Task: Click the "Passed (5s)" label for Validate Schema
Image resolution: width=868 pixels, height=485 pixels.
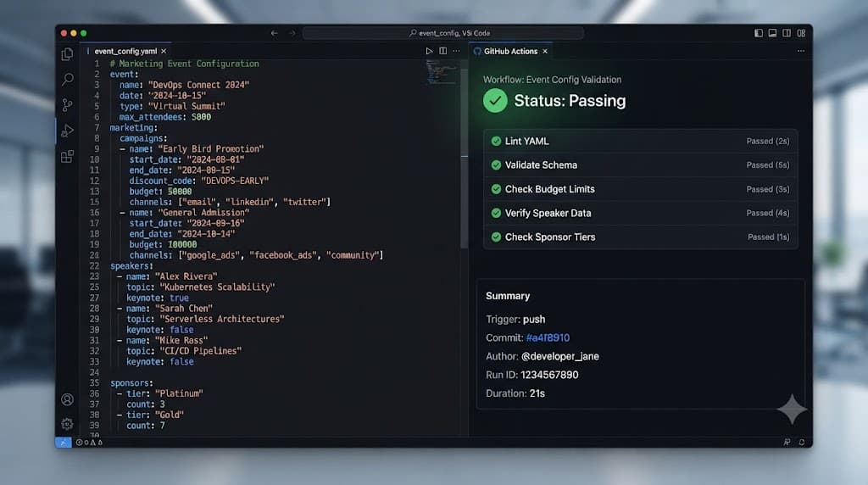Action: coord(767,165)
